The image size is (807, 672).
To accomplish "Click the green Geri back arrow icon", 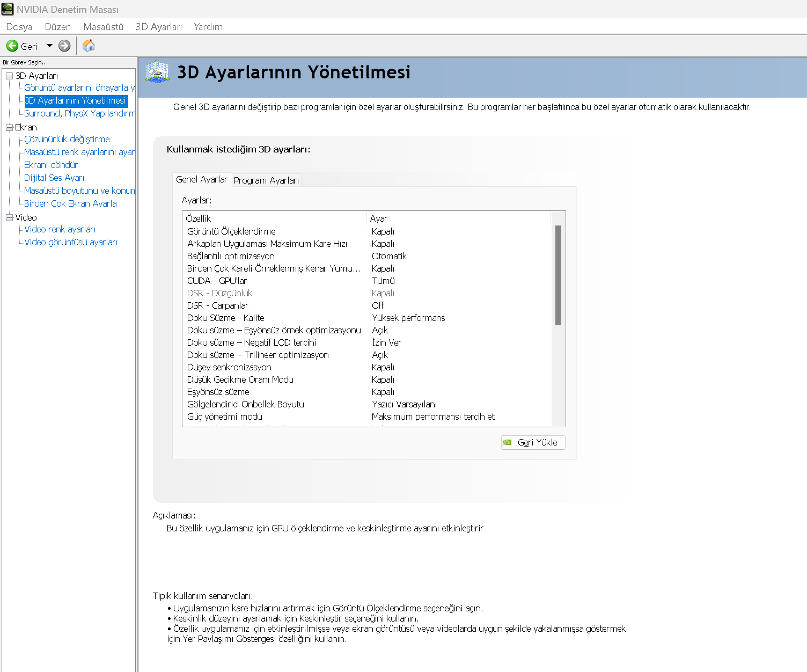I will point(12,46).
